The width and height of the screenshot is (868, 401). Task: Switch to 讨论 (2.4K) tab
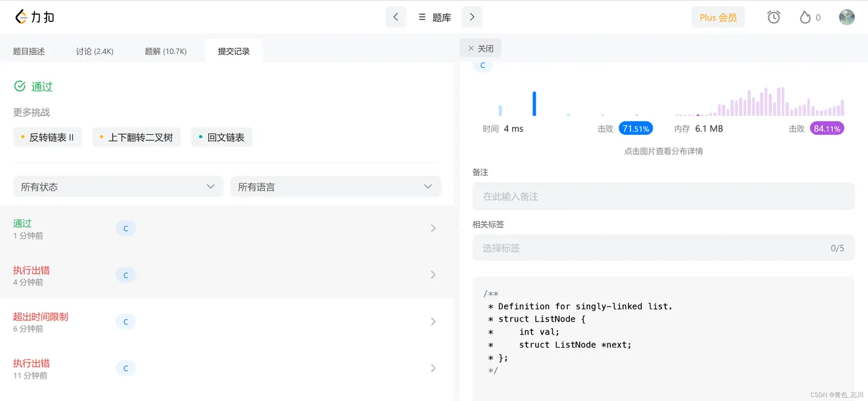tap(95, 52)
